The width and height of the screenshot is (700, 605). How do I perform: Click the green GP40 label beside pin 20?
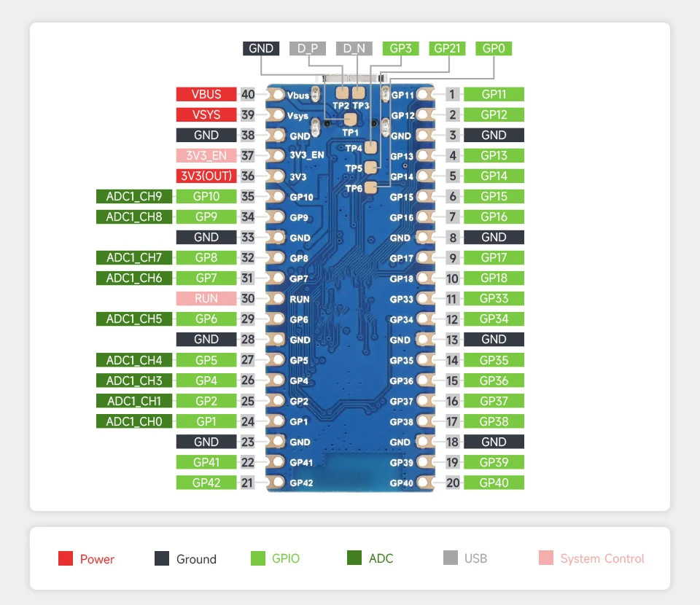tap(494, 483)
